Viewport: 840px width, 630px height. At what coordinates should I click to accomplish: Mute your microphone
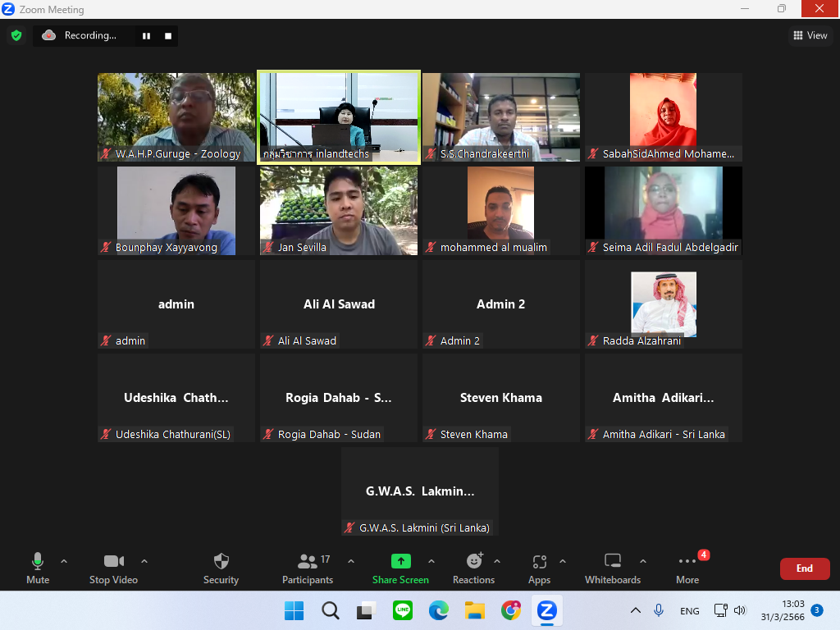[x=38, y=568]
